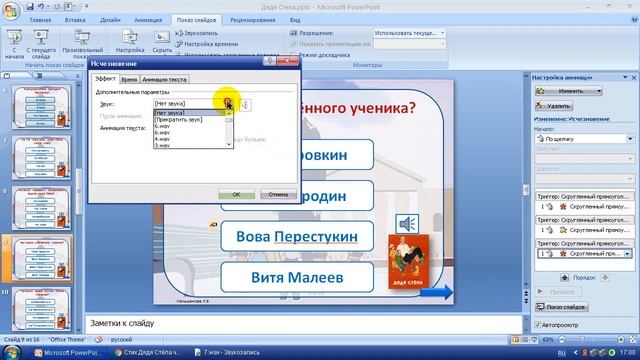Viewport: 640px width, 360px height.
Task: Open the Время tab in the dialog
Action: (x=129, y=80)
